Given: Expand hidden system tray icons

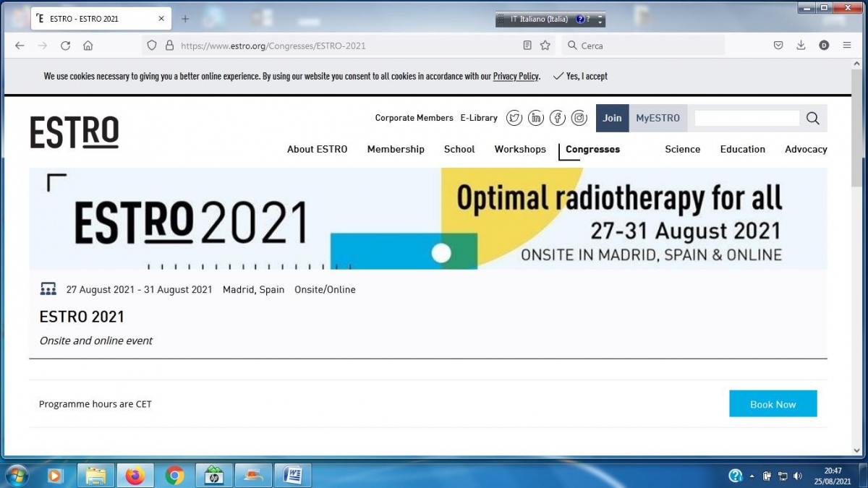Looking at the screenshot, I should pos(752,476).
